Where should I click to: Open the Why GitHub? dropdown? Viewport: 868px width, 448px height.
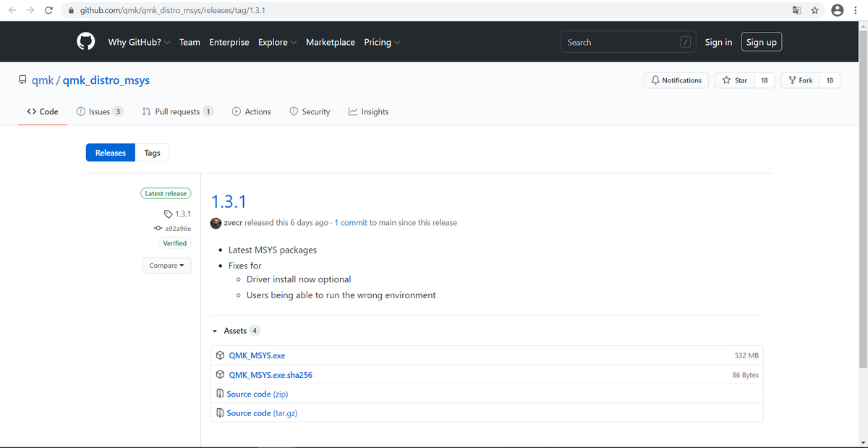pos(139,42)
